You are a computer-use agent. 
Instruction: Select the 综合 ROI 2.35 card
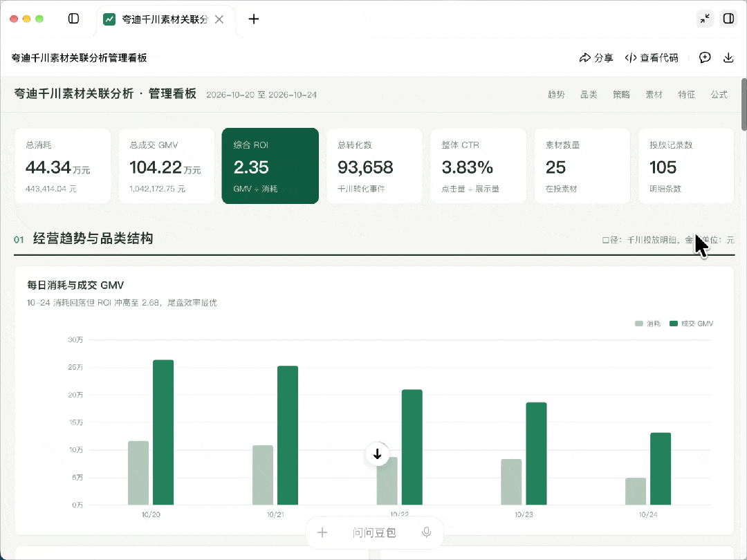(270, 166)
